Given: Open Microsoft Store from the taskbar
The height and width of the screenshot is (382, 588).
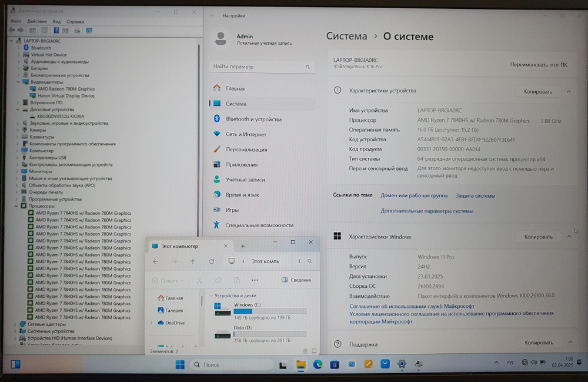Looking at the screenshot, I should [x=335, y=364].
